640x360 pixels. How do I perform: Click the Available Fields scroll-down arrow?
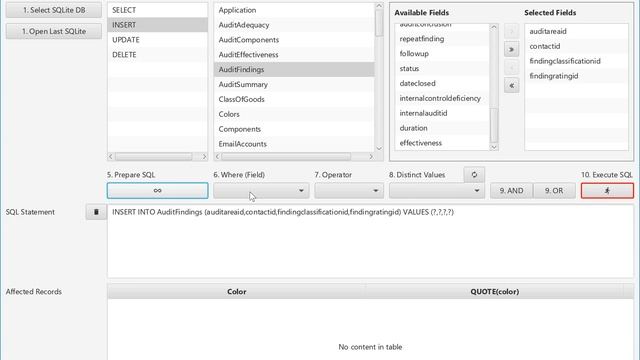493,147
